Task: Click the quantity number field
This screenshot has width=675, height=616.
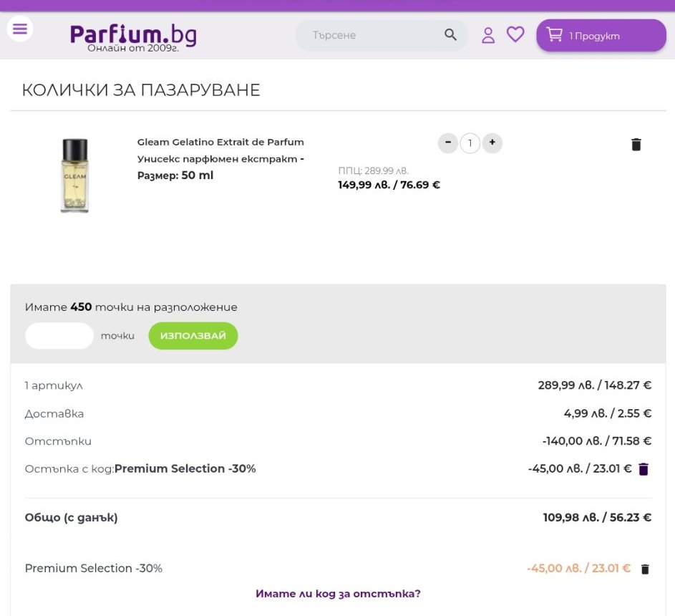Action: 470,144
